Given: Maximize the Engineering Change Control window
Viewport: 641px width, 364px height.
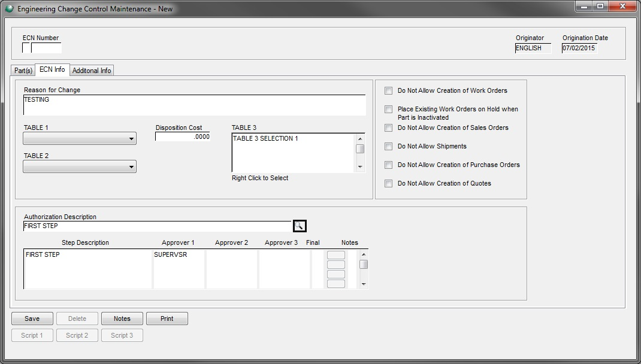Looking at the screenshot, I should point(600,7).
